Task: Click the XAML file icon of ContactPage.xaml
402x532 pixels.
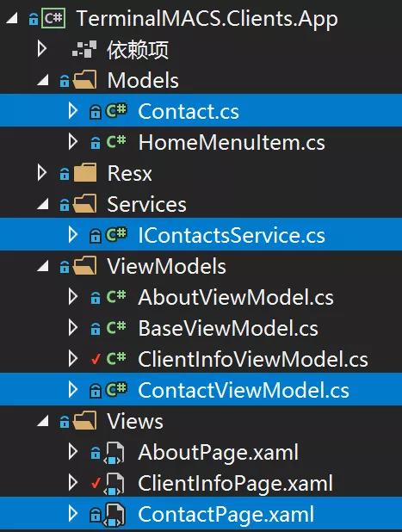Action: tap(114, 515)
